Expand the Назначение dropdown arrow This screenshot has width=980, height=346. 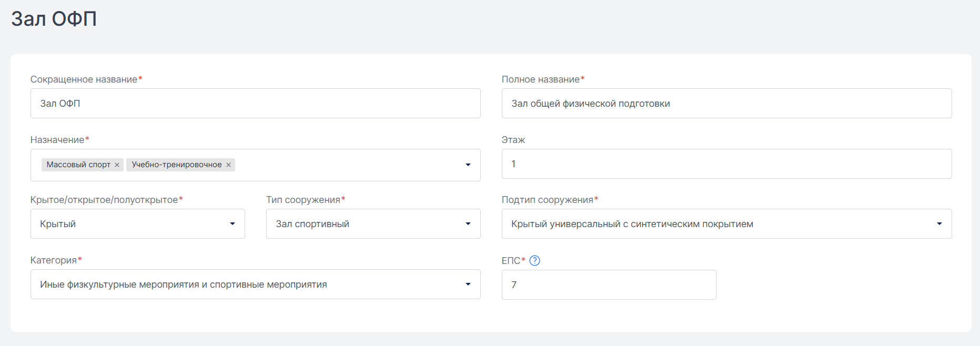468,165
